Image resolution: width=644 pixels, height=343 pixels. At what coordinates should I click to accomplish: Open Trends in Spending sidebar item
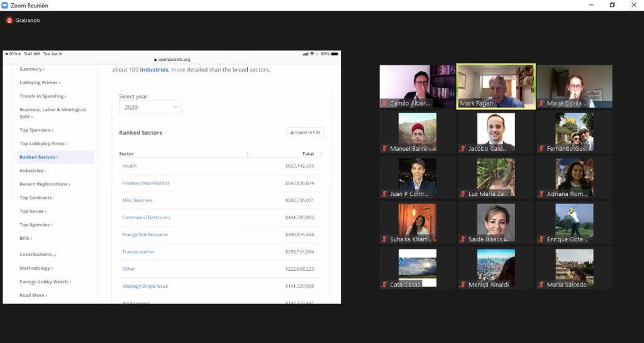click(x=43, y=96)
